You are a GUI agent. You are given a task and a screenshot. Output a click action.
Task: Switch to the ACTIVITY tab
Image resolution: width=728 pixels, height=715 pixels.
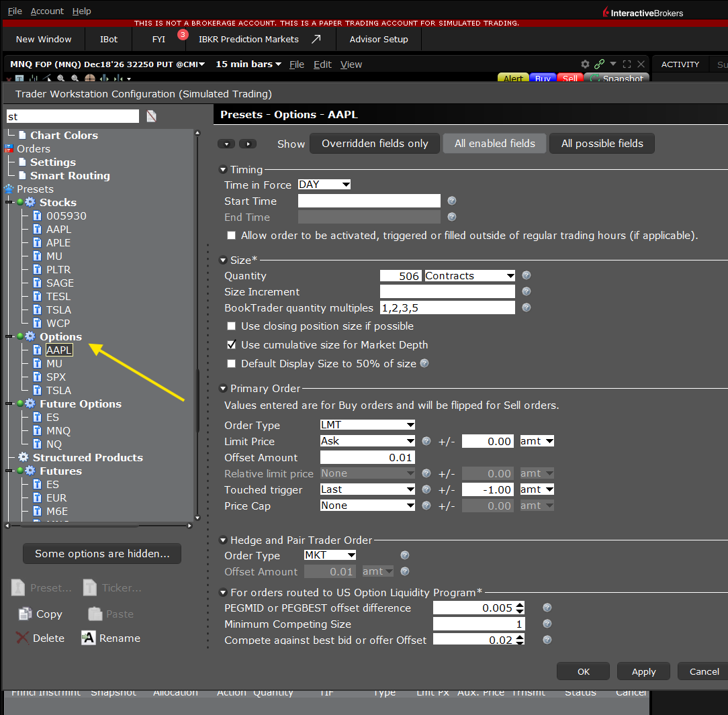tap(680, 64)
